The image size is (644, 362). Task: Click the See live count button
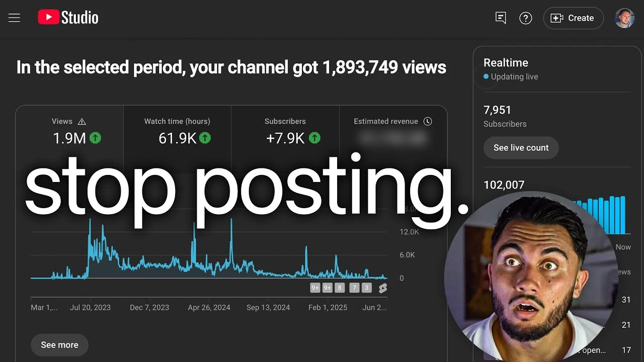coord(521,148)
